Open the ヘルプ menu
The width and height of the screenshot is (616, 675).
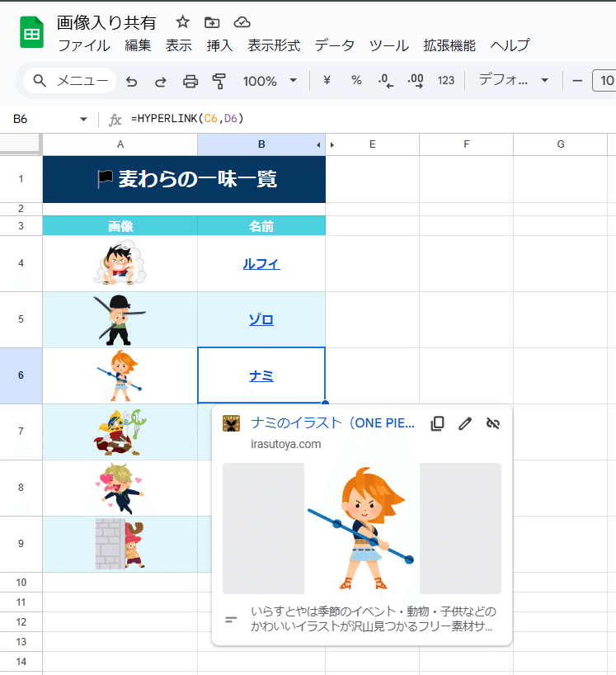(510, 45)
